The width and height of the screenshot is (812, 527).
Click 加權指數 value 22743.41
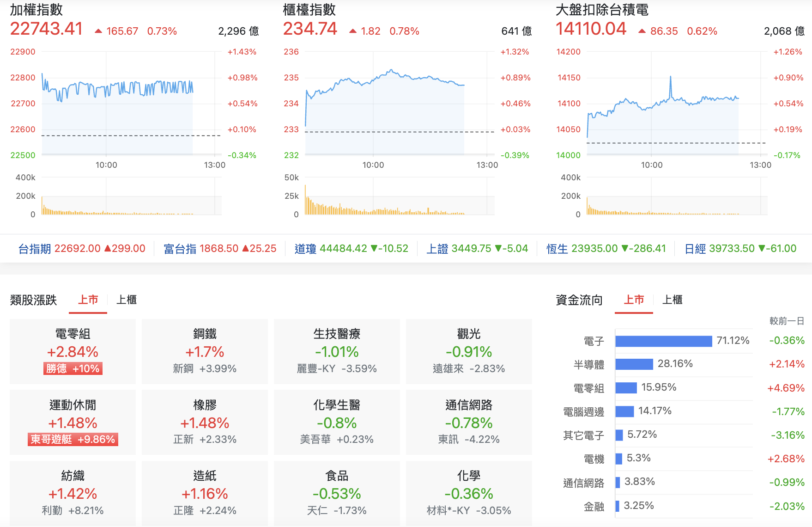point(46,29)
